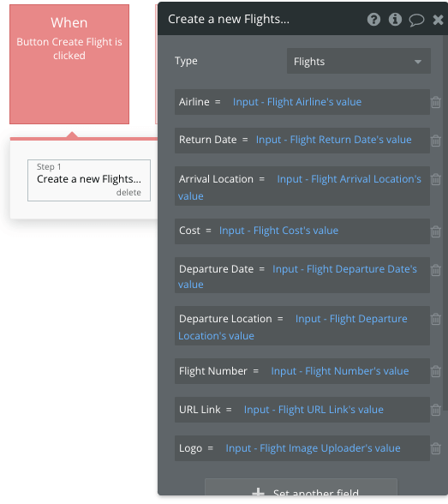Open the comment speech bubble icon
Screen dimensions: 448x504
coord(416,20)
